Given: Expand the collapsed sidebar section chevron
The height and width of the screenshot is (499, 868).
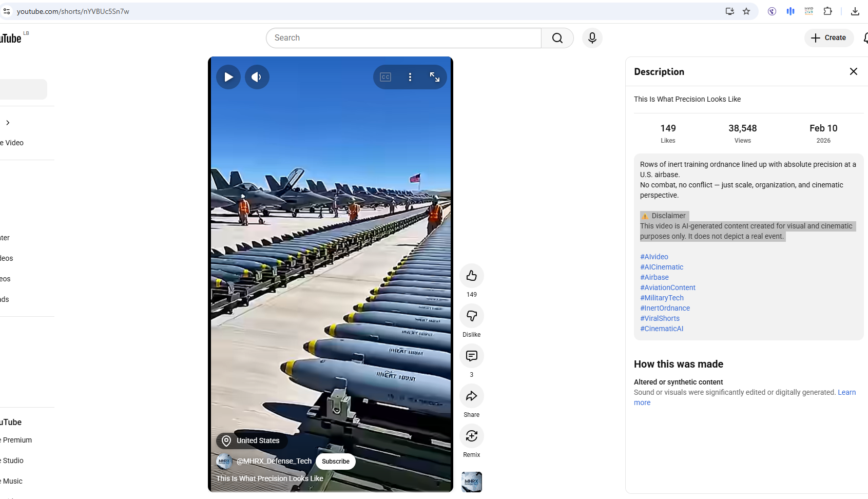Looking at the screenshot, I should pyautogui.click(x=8, y=123).
